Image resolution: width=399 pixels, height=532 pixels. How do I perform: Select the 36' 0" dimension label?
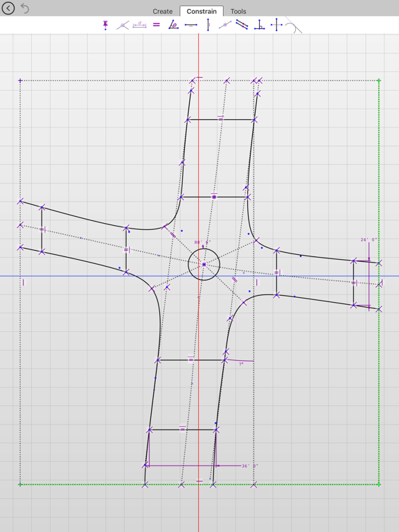(x=249, y=465)
